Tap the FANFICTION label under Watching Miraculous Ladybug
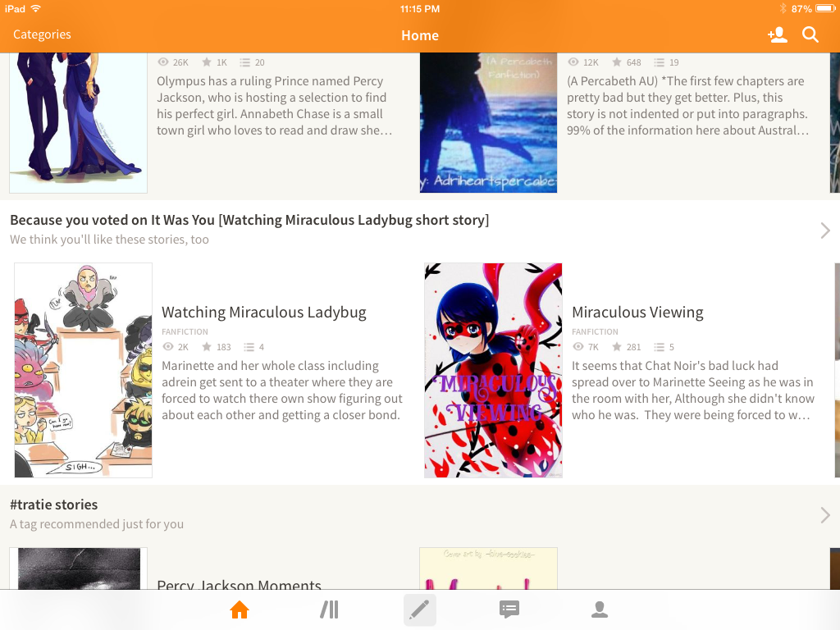This screenshot has width=840, height=630. [x=185, y=331]
